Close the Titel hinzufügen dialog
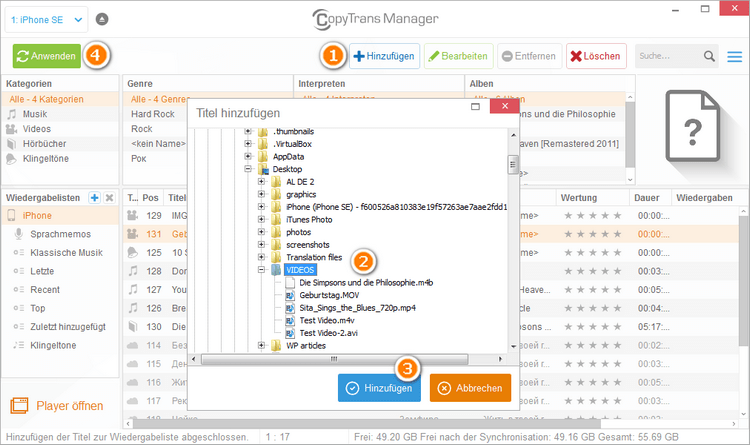The image size is (750, 445). tap(505, 106)
